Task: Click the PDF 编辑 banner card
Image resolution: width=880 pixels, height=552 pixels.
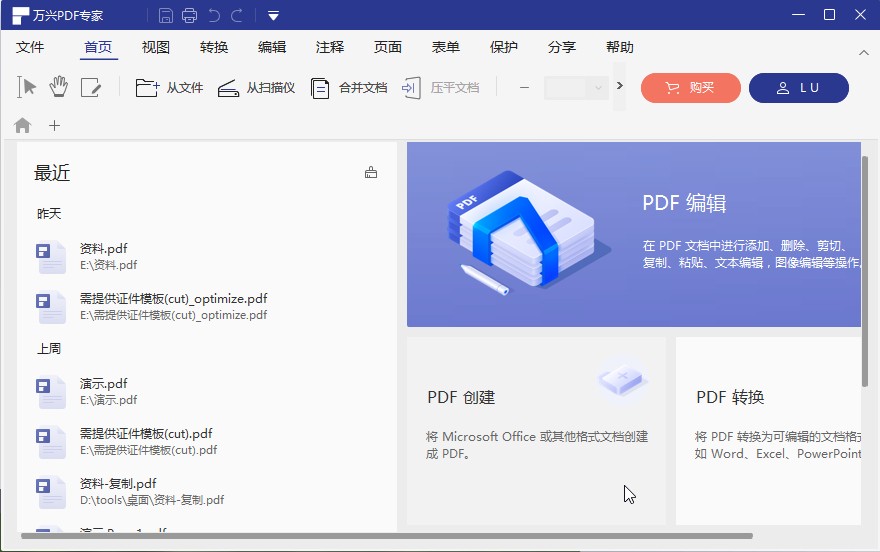Action: point(634,234)
